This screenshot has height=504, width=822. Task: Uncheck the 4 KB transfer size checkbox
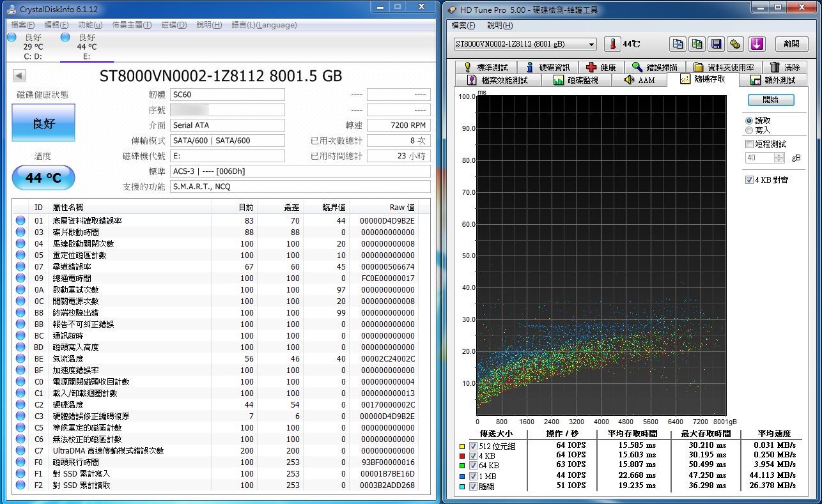474,455
